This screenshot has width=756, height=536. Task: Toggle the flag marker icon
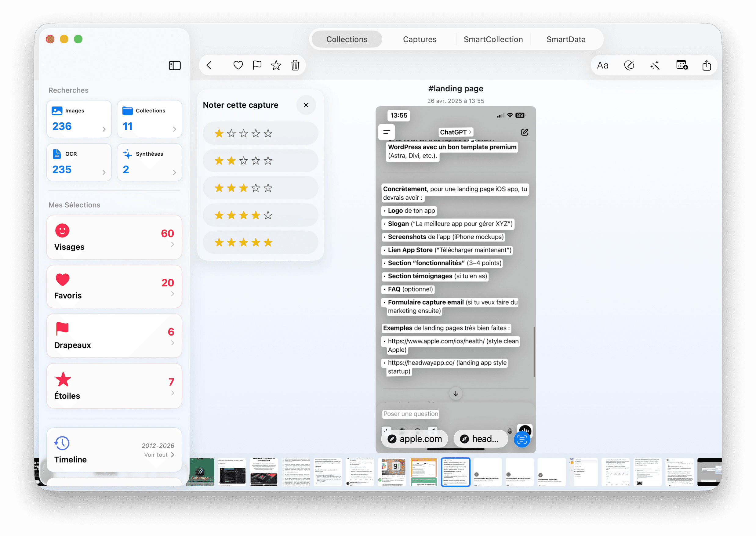pyautogui.click(x=257, y=65)
